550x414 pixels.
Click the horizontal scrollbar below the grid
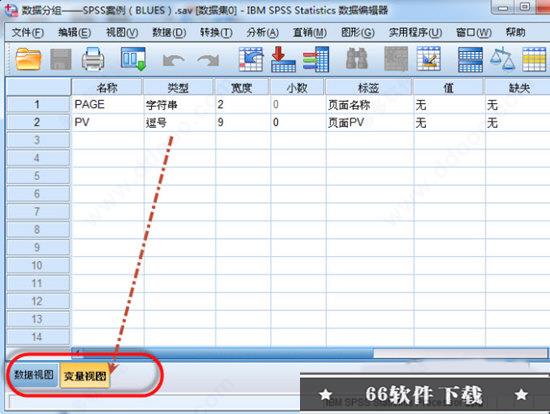tap(309, 353)
